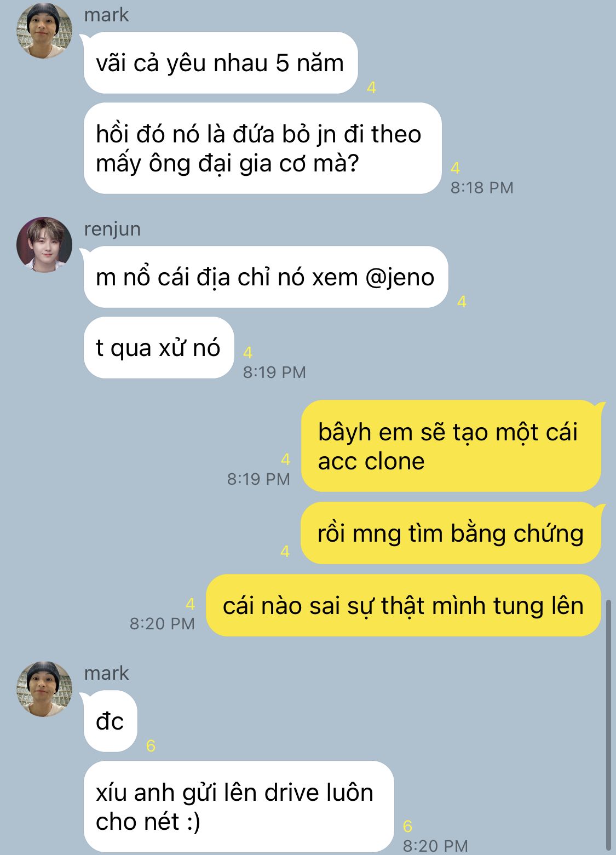This screenshot has height=855, width=616.
Task: Select the "gửi lên drive luôn" message
Action: (x=239, y=806)
